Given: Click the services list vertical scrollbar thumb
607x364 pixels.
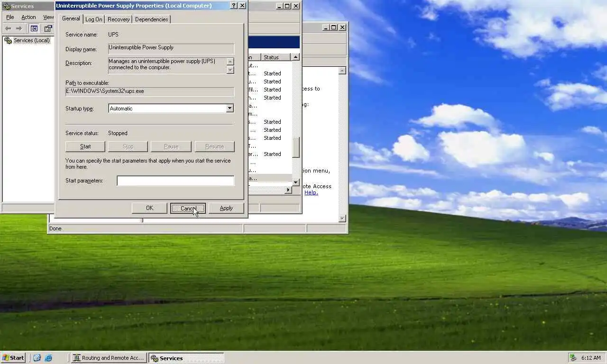Looking at the screenshot, I should click(296, 147).
